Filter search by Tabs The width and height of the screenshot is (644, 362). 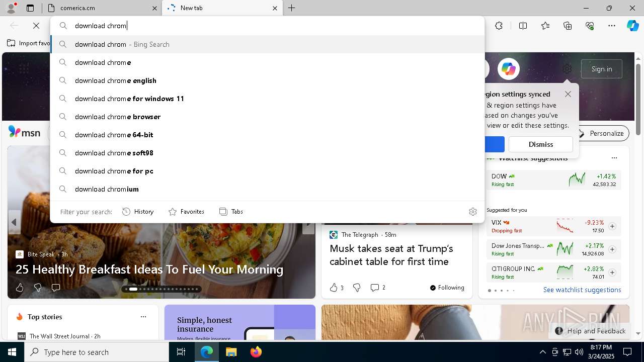pos(231,212)
